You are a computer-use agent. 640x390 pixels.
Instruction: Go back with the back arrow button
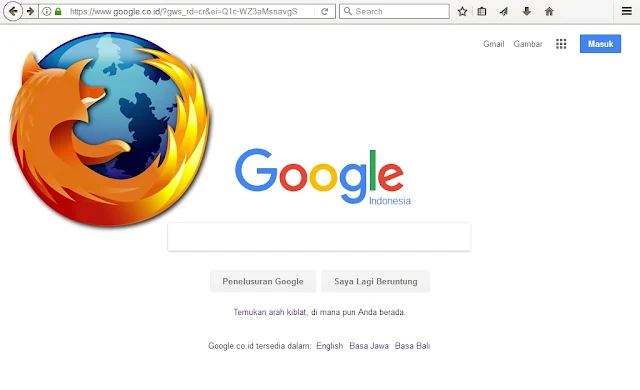[13, 11]
